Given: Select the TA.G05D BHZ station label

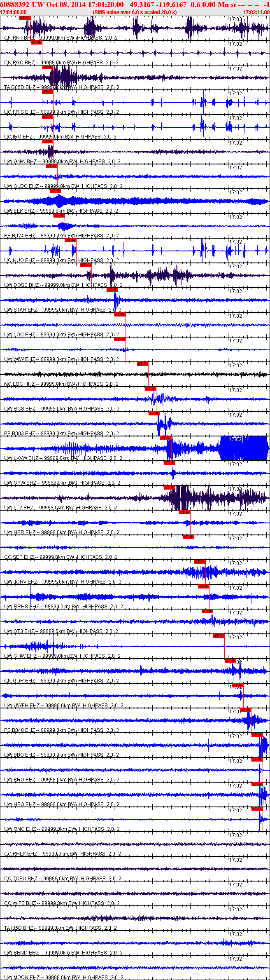Looking at the screenshot, I should 20,87.
